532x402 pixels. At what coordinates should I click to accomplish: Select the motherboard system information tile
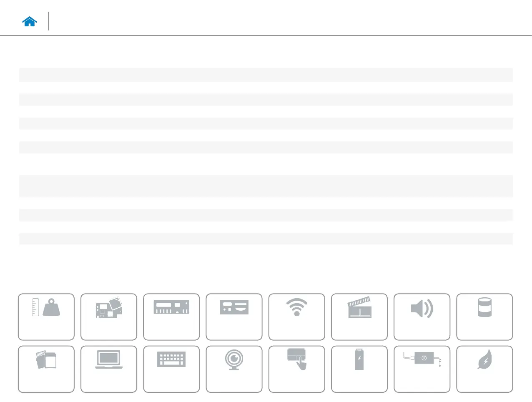(109, 317)
